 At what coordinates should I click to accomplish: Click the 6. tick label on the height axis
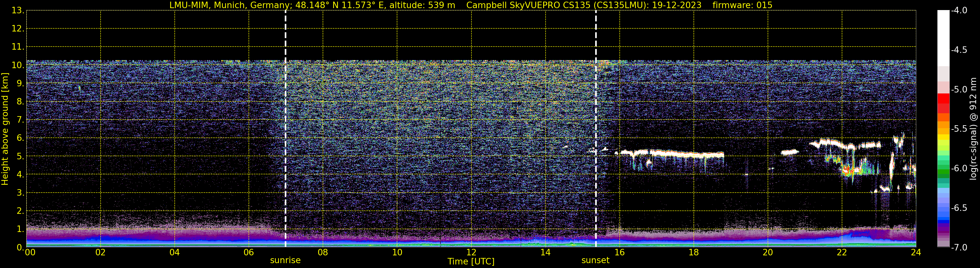(20, 138)
